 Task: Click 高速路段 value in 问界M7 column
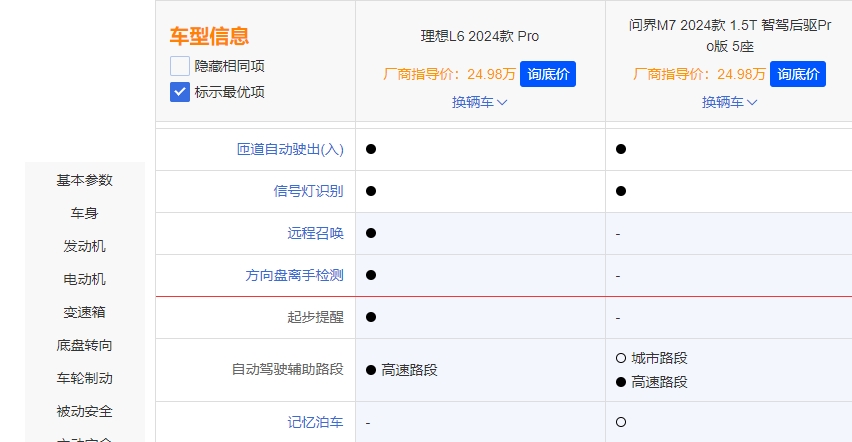pyautogui.click(x=659, y=382)
